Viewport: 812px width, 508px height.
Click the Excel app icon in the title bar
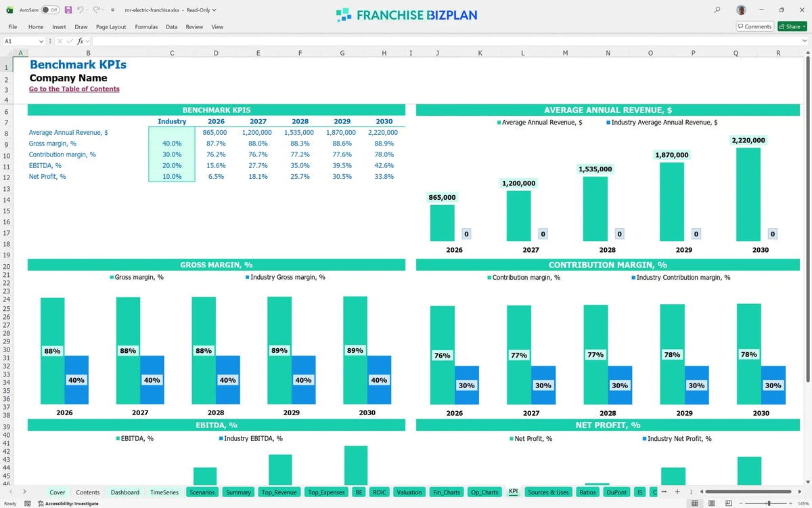[9, 10]
